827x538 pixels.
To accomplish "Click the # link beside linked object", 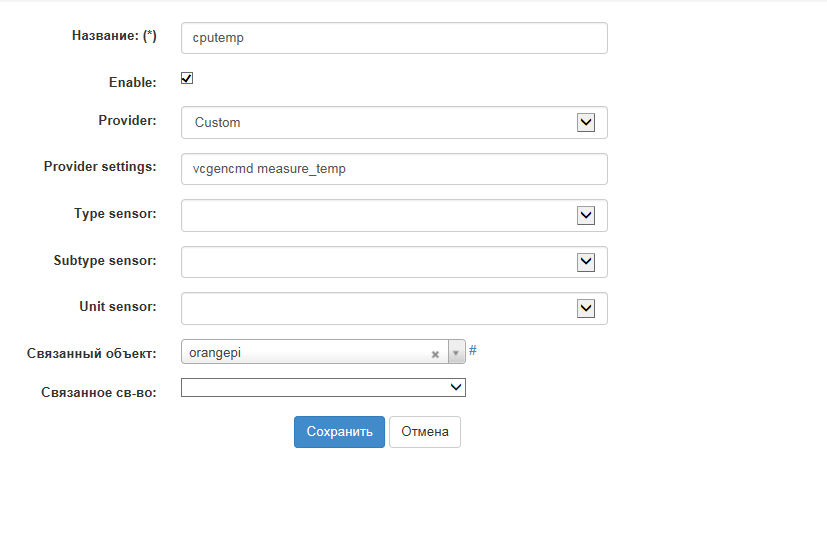I will point(473,351).
